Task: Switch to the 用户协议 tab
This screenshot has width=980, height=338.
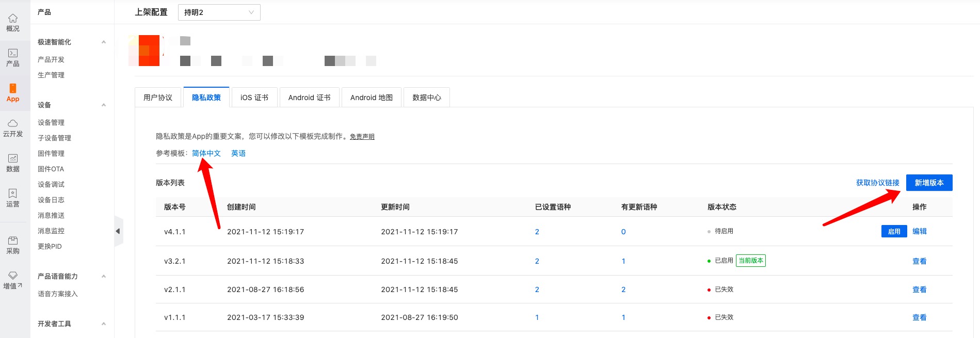Action: [x=158, y=98]
